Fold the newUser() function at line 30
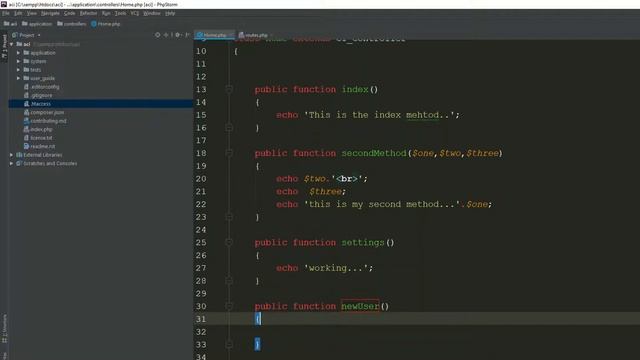 [x=229, y=306]
